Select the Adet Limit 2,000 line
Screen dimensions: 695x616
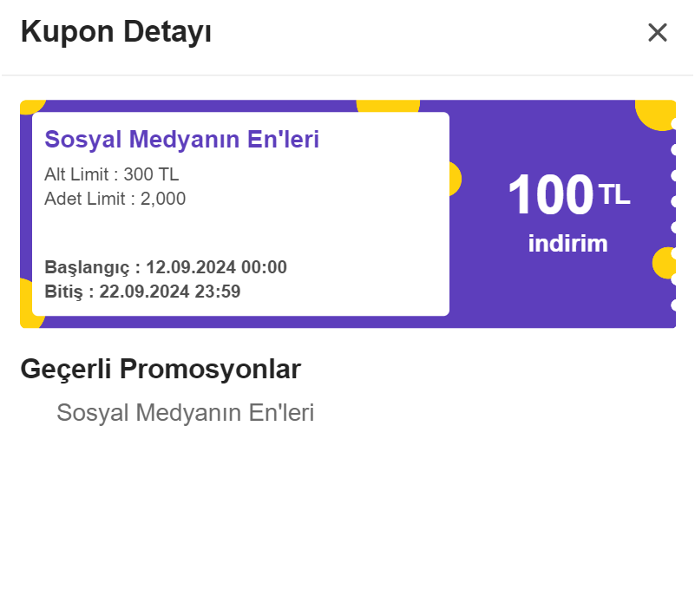[x=115, y=199]
